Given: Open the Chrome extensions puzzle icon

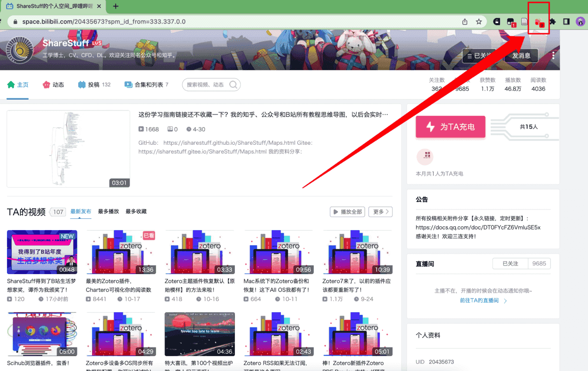Looking at the screenshot, I should pos(552,21).
